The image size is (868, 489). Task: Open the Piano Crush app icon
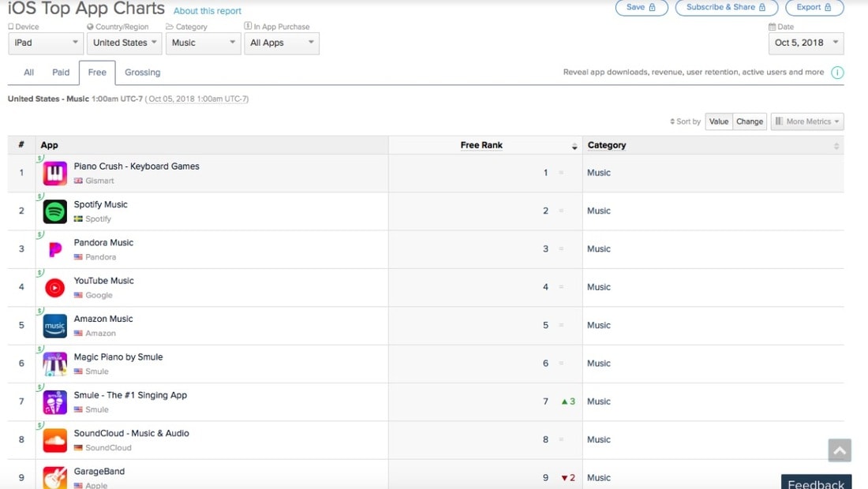tap(54, 174)
